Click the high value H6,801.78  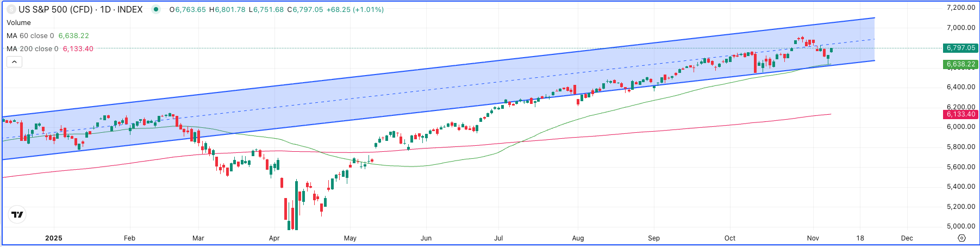(227, 9)
